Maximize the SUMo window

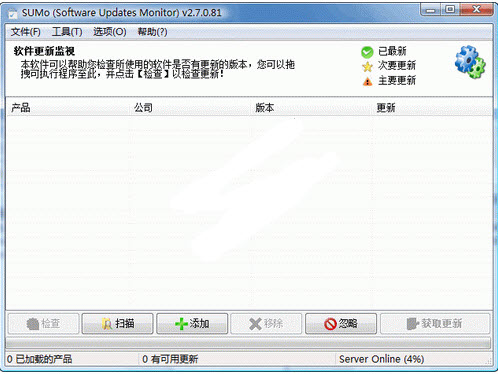coord(450,10)
